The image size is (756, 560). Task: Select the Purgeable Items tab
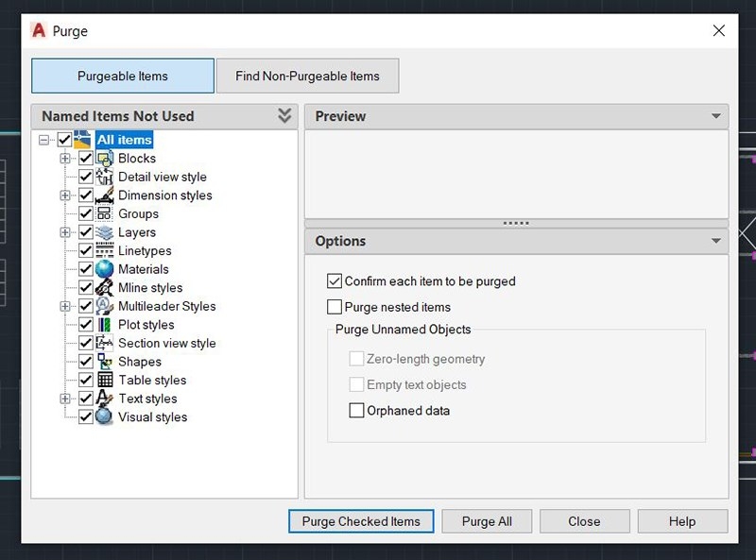[123, 76]
